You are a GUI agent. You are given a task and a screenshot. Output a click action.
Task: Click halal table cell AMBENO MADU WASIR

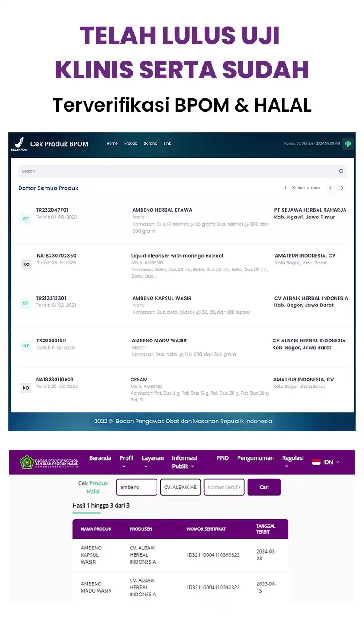[x=96, y=587]
